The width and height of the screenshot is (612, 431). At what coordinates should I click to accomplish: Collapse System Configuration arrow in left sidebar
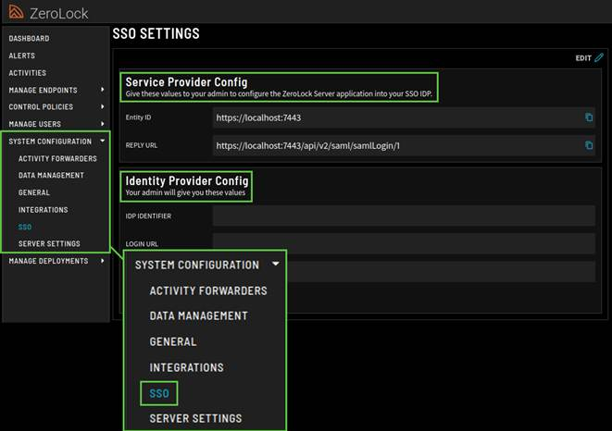pos(102,141)
